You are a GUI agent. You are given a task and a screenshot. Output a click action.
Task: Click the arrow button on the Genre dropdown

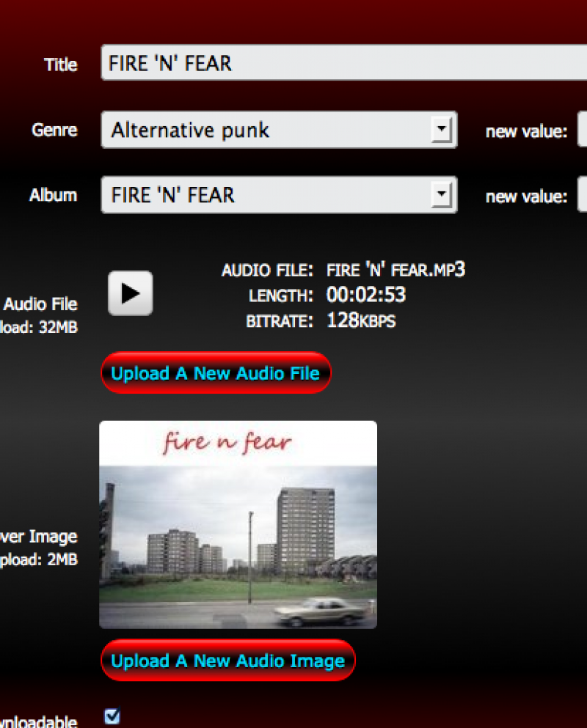[x=441, y=130]
